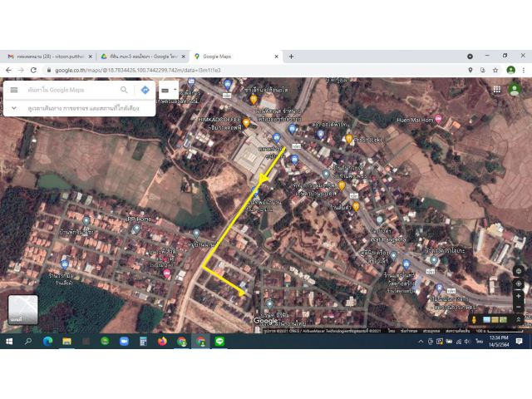
Task: Open the Chrome tab search dropdown
Action: coord(470,57)
